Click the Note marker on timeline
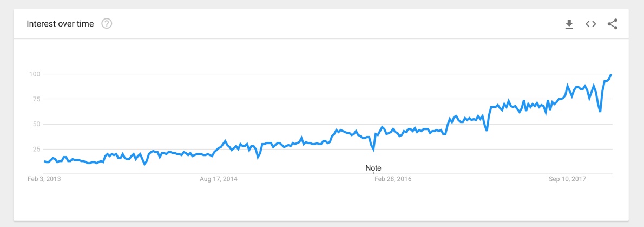Viewport: 644px width, 227px height. click(x=373, y=168)
